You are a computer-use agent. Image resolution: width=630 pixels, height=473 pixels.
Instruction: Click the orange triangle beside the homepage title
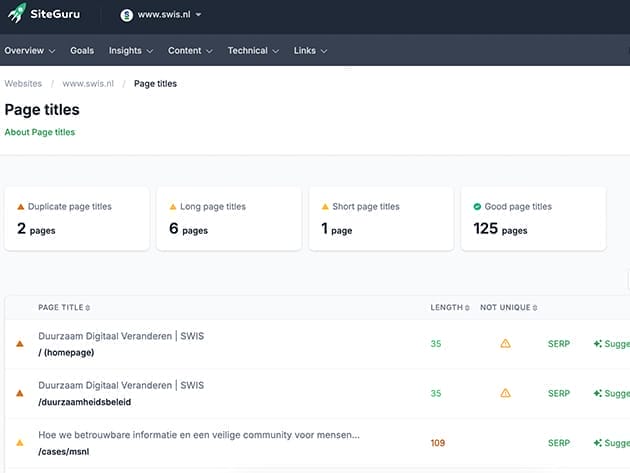point(19,344)
